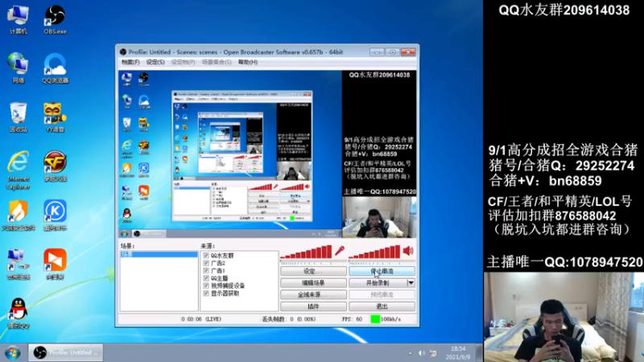Mute desktop audio via red speaker icon
The height and width of the screenshot is (362, 644).
pos(408,251)
